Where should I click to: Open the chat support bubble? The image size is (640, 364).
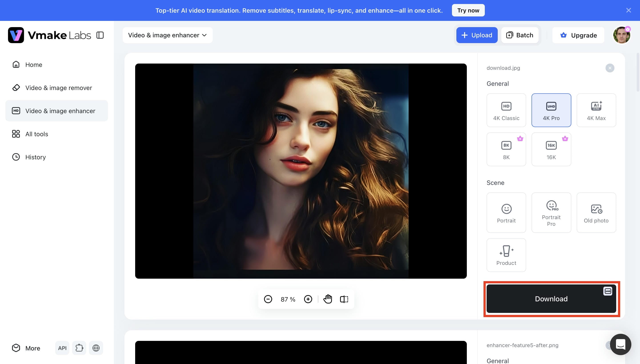pyautogui.click(x=620, y=344)
